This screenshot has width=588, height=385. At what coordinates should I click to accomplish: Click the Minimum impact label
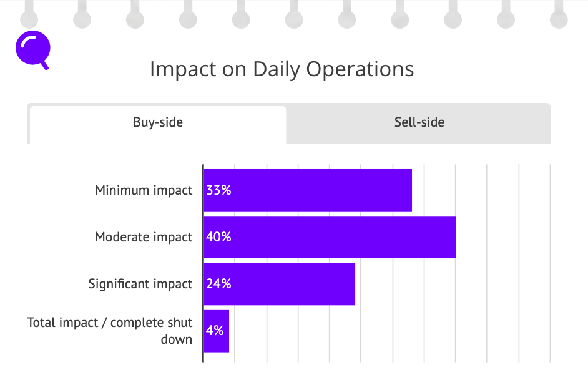(144, 190)
